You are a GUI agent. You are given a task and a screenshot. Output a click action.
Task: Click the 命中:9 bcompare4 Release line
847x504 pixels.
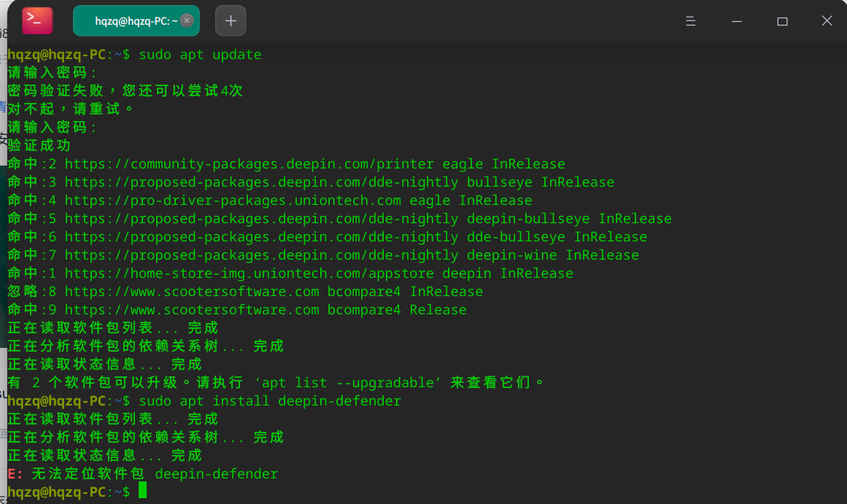click(237, 309)
